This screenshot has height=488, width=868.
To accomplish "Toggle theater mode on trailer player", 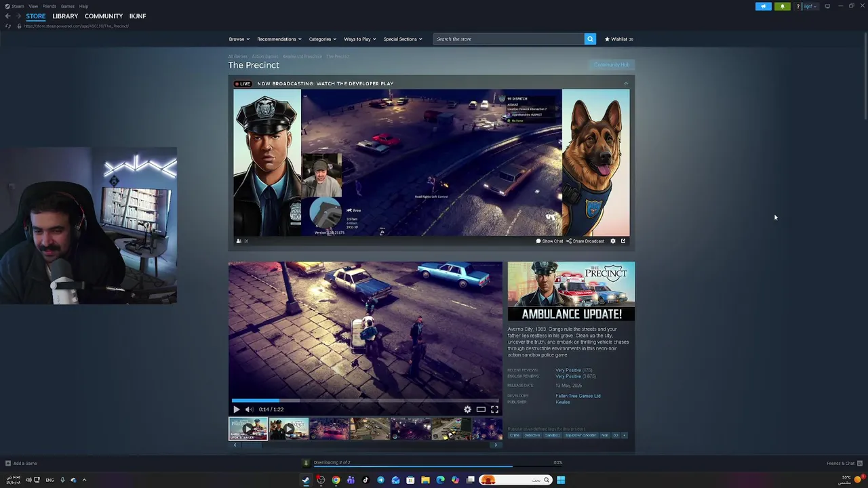I will [481, 409].
